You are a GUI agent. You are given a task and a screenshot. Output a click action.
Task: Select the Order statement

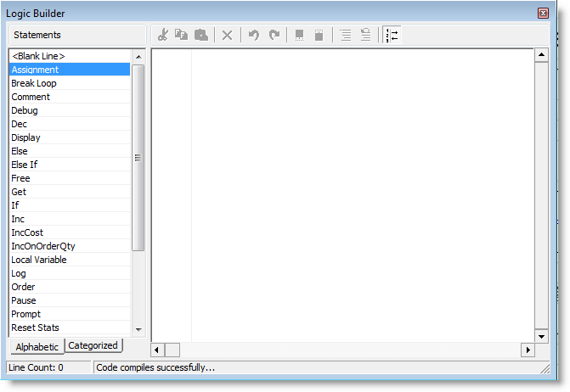[x=70, y=287]
